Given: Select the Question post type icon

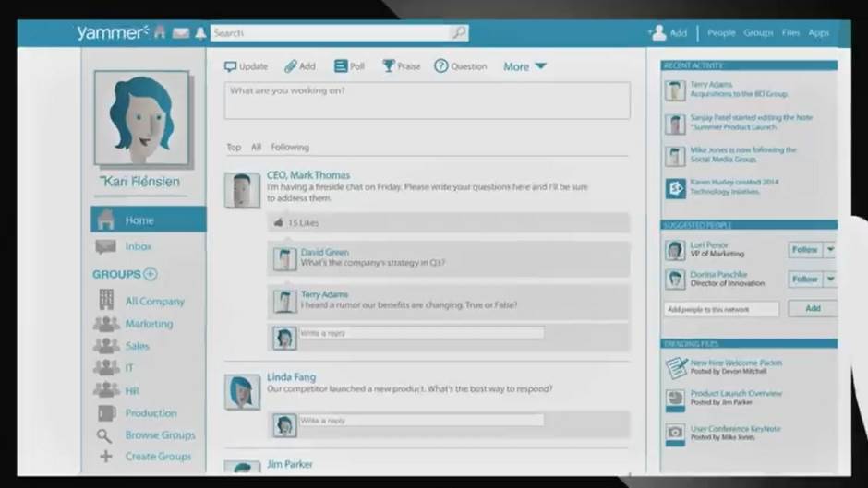Looking at the screenshot, I should (441, 66).
